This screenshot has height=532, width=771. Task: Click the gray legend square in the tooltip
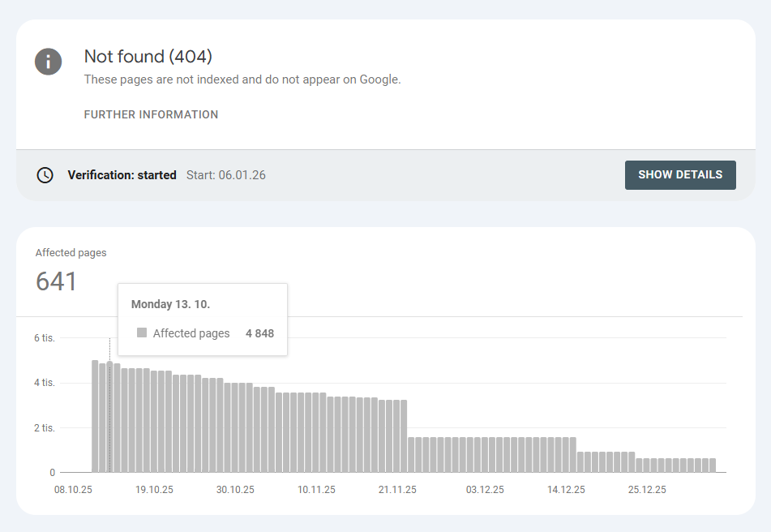pyautogui.click(x=142, y=333)
